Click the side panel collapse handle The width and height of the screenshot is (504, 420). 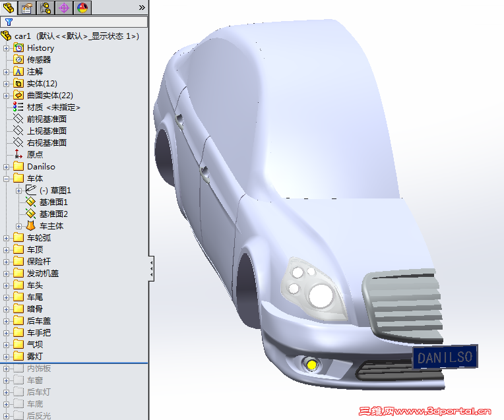pos(151,268)
